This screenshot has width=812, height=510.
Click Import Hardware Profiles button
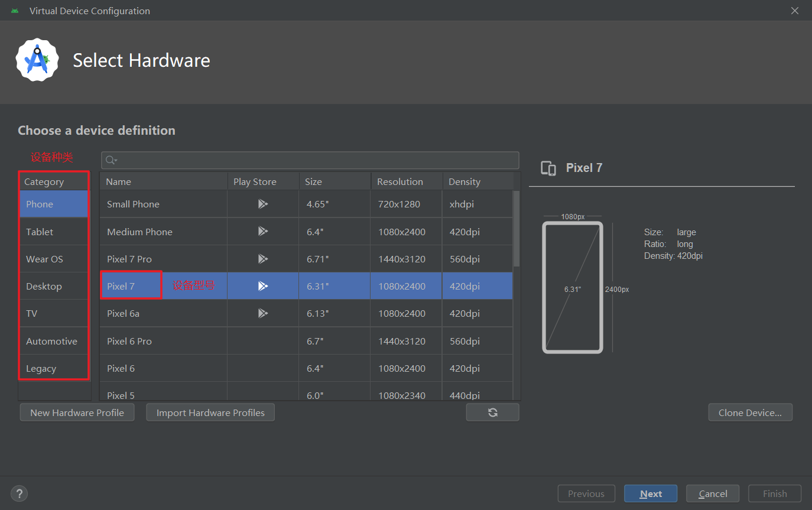[210, 412]
